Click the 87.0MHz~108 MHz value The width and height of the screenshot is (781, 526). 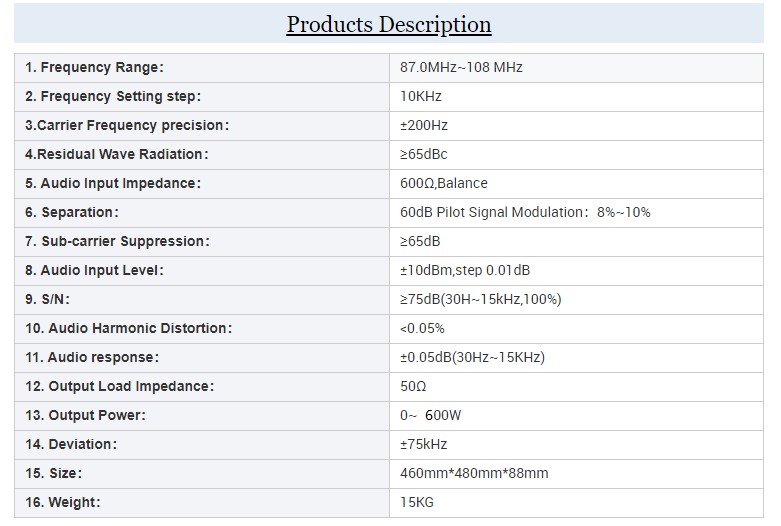pyautogui.click(x=461, y=68)
